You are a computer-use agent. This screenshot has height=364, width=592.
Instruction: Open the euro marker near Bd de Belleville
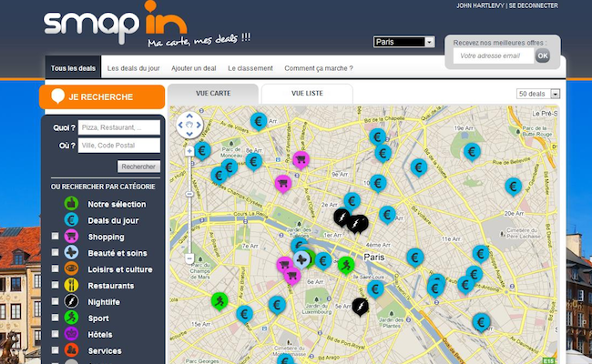click(x=419, y=167)
